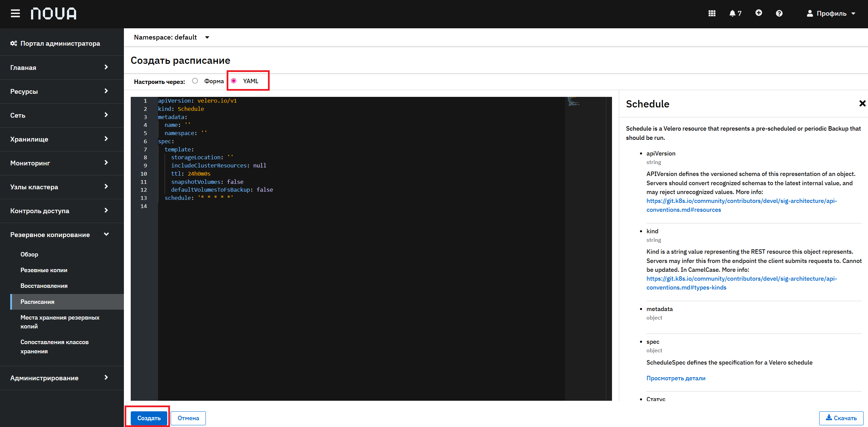Click the Nova logo
The width and height of the screenshot is (868, 427).
[x=54, y=14]
